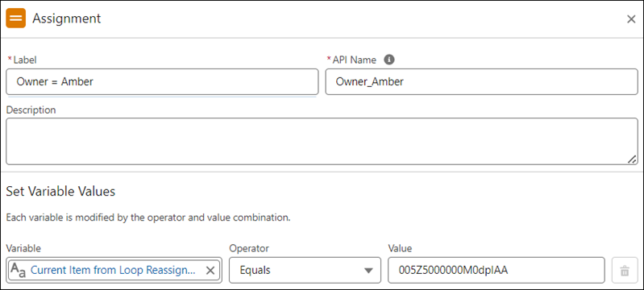The height and width of the screenshot is (290, 644).
Task: Click the "Description" field label
Action: pyautogui.click(x=31, y=110)
